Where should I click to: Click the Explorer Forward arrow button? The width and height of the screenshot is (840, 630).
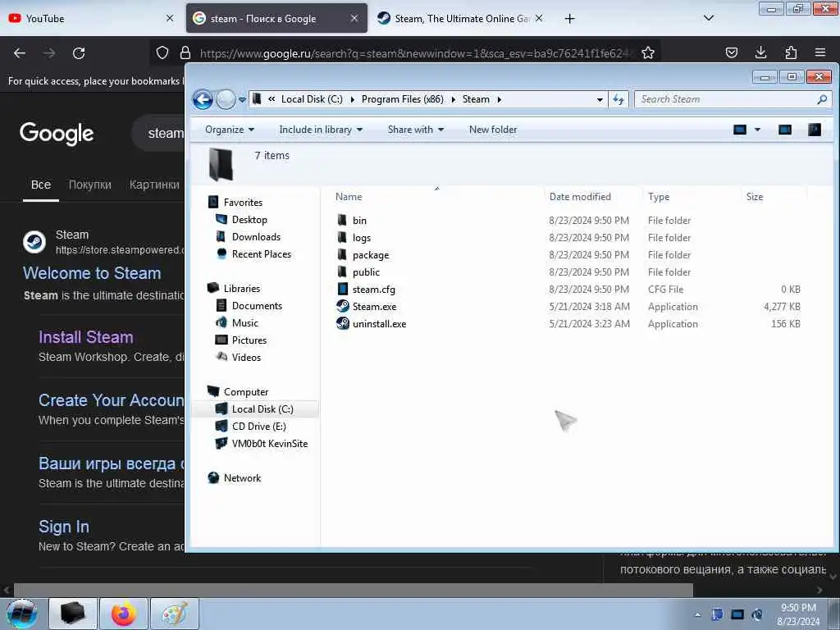click(x=226, y=99)
